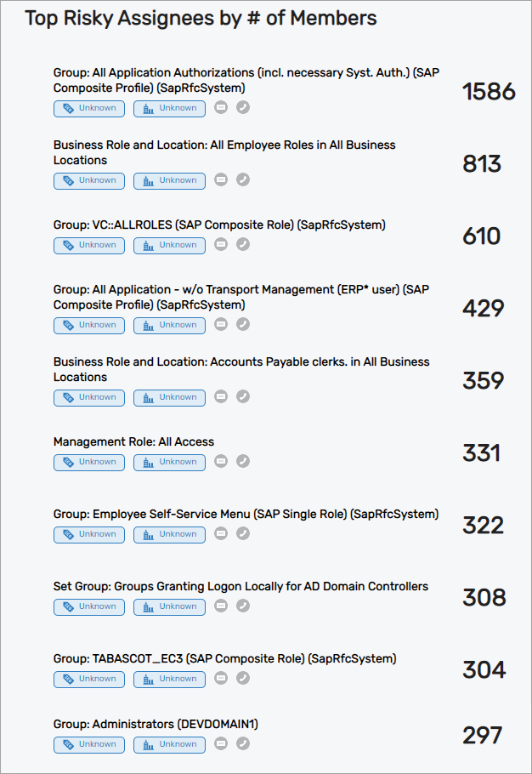
Task: Click the minus circle icon under All Application Authorizations
Action: 221,108
